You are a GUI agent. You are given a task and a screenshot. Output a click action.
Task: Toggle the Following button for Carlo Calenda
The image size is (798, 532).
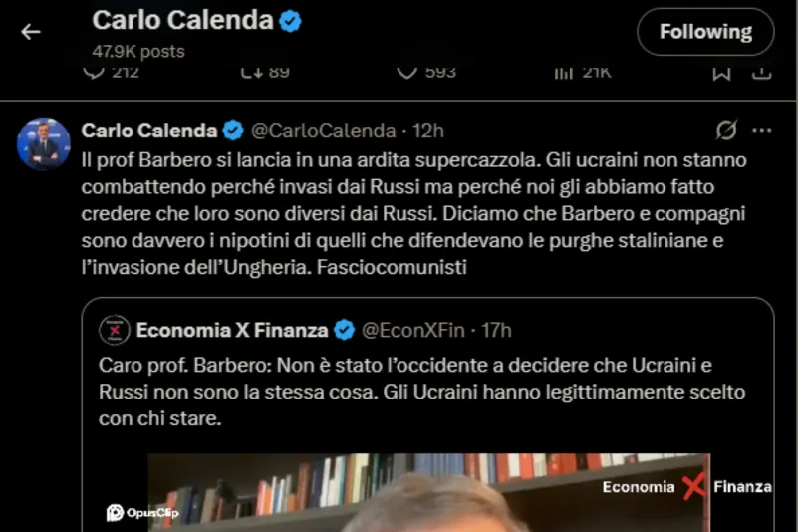click(x=705, y=32)
